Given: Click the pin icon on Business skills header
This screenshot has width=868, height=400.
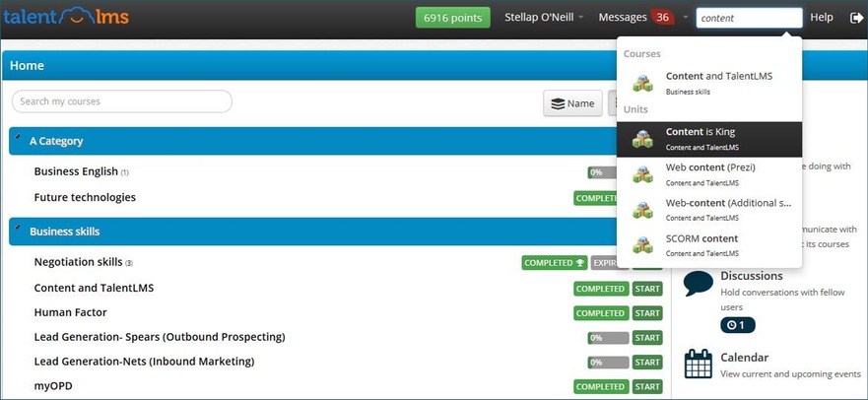Looking at the screenshot, I should [x=19, y=227].
